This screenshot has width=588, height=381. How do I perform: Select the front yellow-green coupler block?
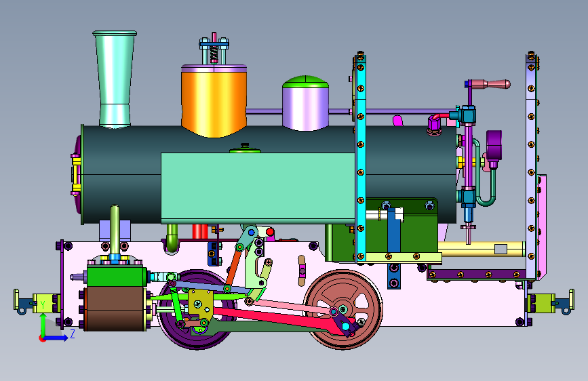click(46, 303)
